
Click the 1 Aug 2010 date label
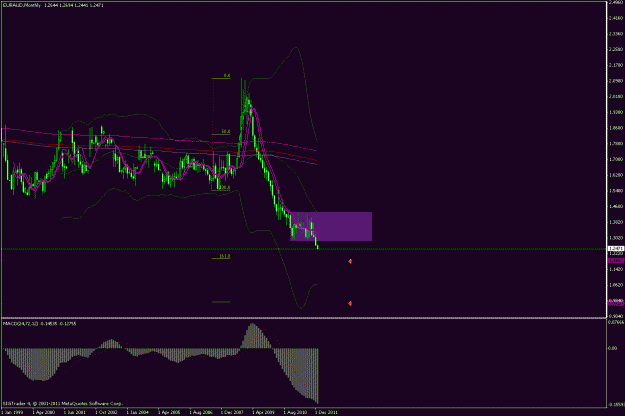click(x=295, y=412)
